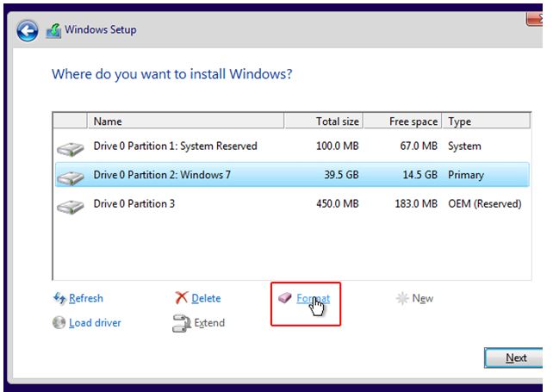Click the pink eraser Format icon

tap(285, 298)
